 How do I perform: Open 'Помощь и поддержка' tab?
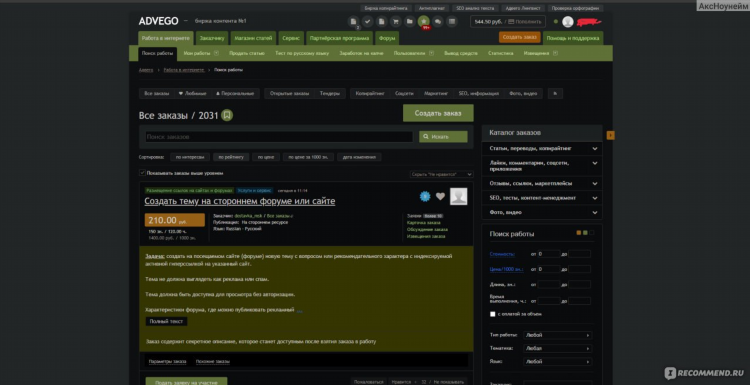coord(573,38)
